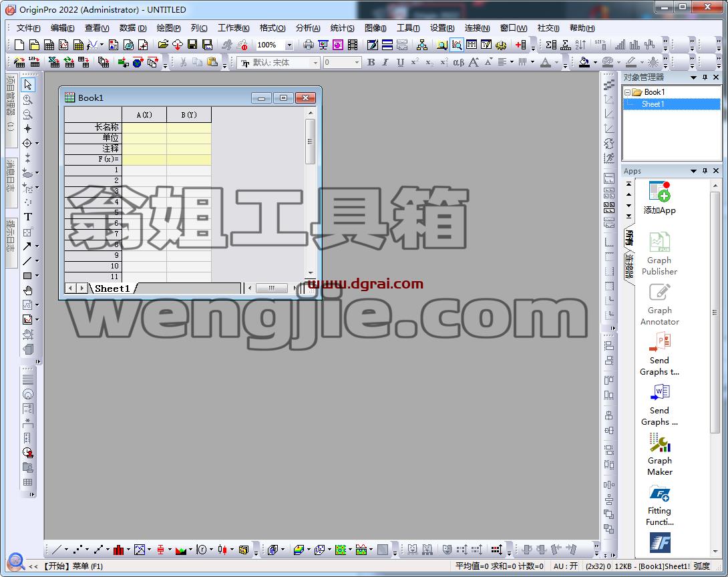Viewport: 728px width, 577px height.
Task: Expand the line plot type dropdown arrow
Action: point(66,550)
